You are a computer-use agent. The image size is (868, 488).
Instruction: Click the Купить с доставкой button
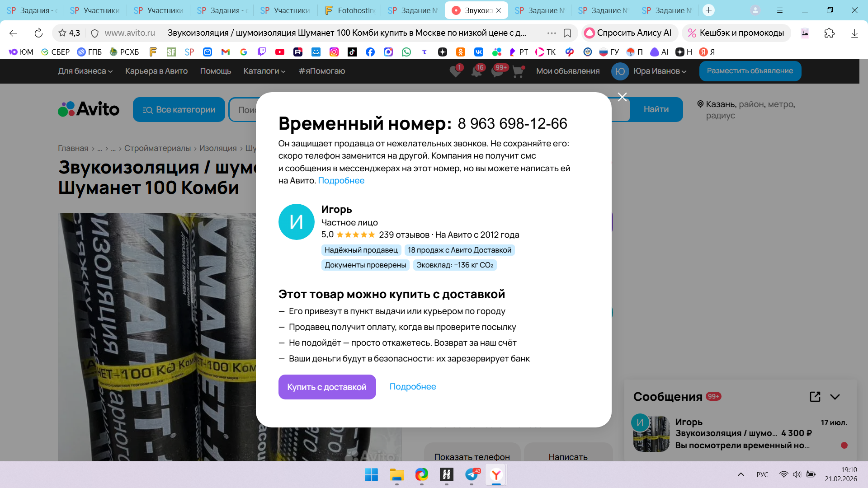pos(327,387)
